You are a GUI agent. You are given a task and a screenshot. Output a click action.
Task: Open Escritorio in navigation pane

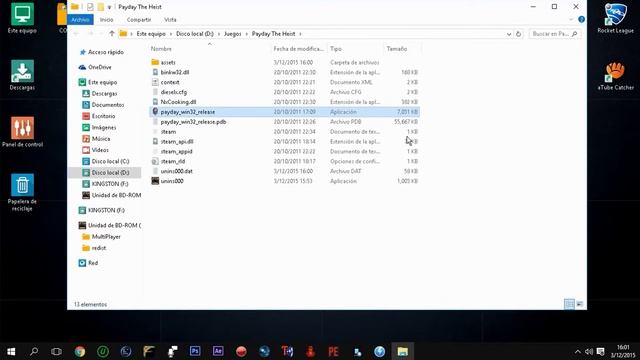click(x=103, y=116)
